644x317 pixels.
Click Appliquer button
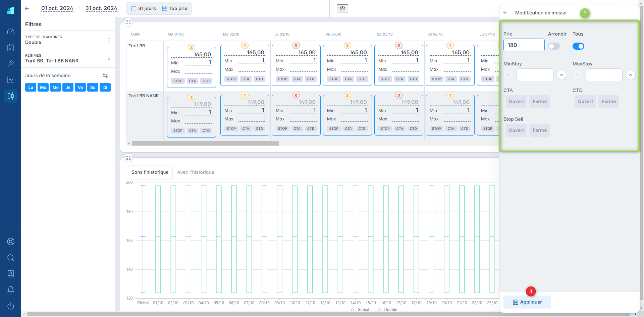coord(527,302)
